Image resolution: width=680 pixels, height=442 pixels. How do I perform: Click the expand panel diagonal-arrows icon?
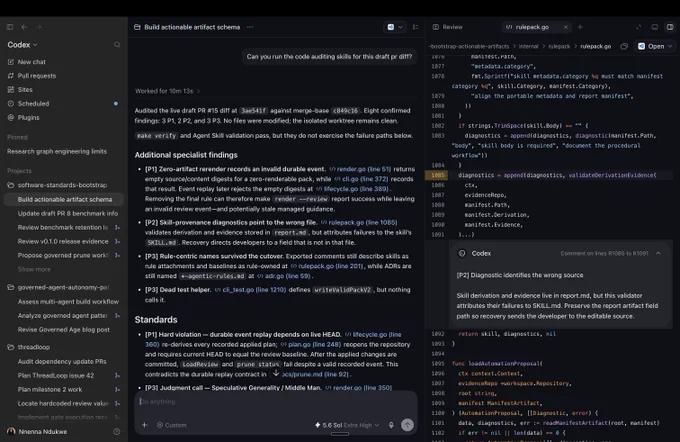pyautogui.click(x=638, y=27)
